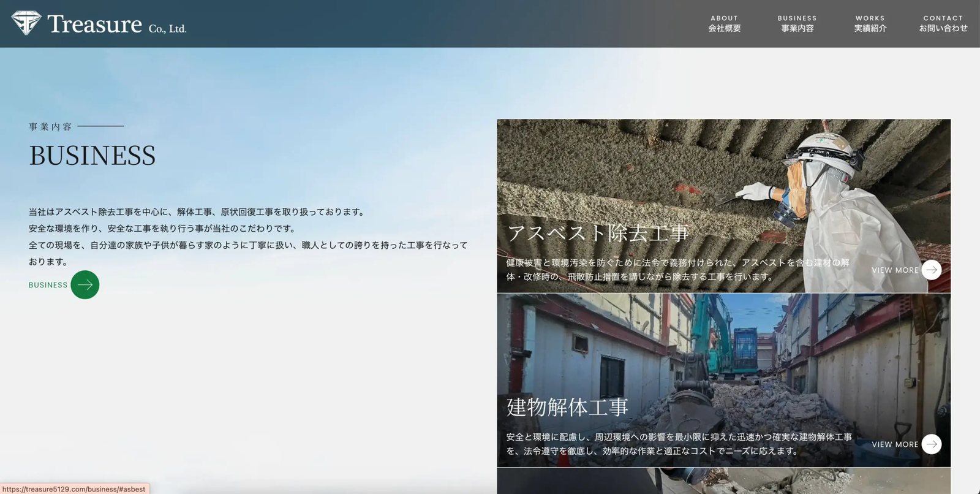Click the text line starting 当社はアスベスト除去工事を中心に
Screen dimensions: 980x494
click(x=198, y=212)
